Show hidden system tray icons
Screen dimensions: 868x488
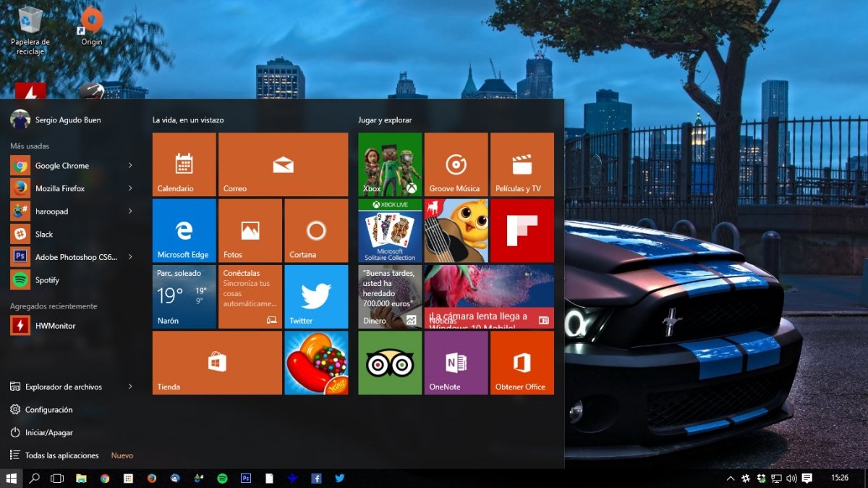click(730, 479)
